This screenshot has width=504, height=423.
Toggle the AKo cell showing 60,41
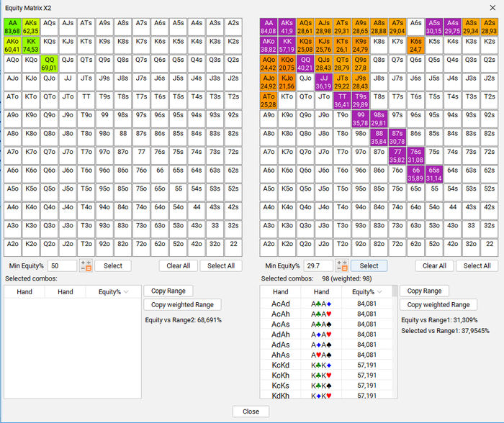pos(12,45)
